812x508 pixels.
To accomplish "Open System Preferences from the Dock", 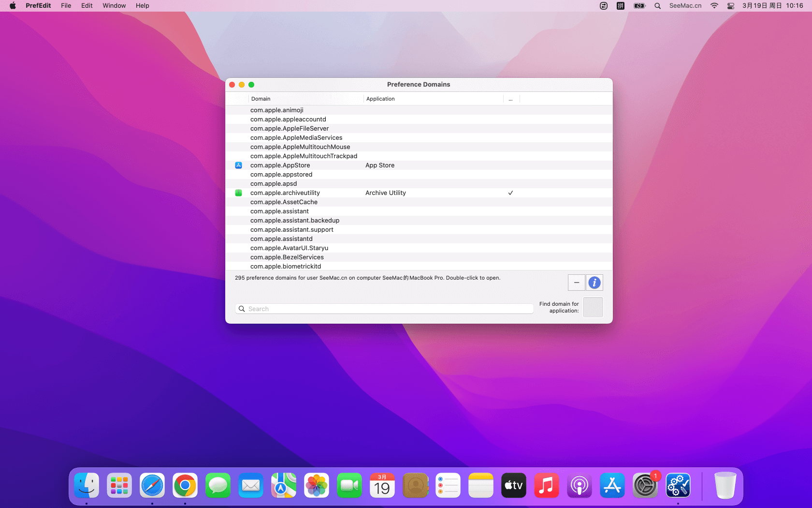I will [x=645, y=485].
